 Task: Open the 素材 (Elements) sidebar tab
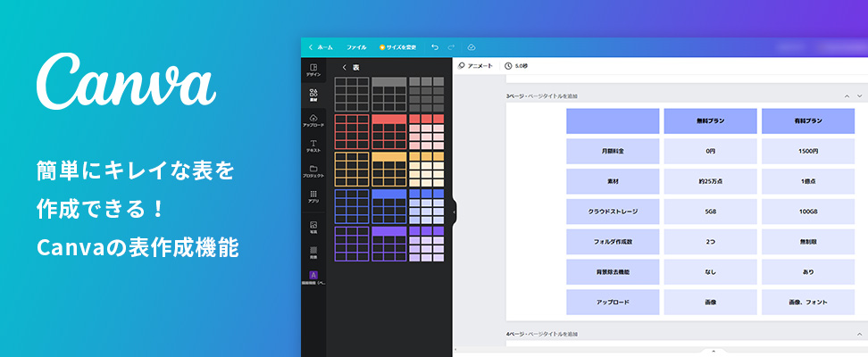click(313, 95)
